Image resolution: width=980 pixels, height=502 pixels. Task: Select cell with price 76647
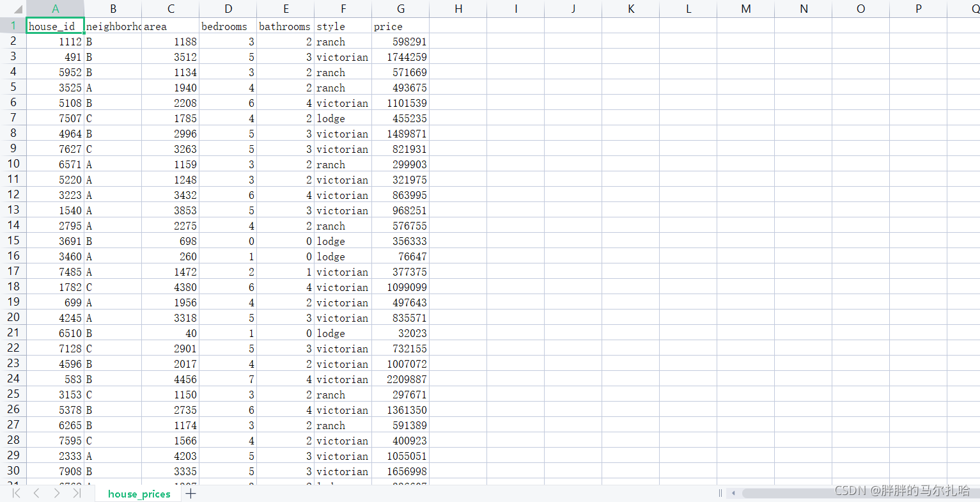pos(401,256)
